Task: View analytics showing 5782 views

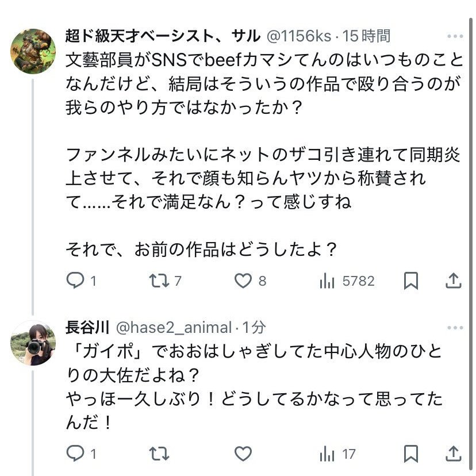Action: pyautogui.click(x=328, y=281)
